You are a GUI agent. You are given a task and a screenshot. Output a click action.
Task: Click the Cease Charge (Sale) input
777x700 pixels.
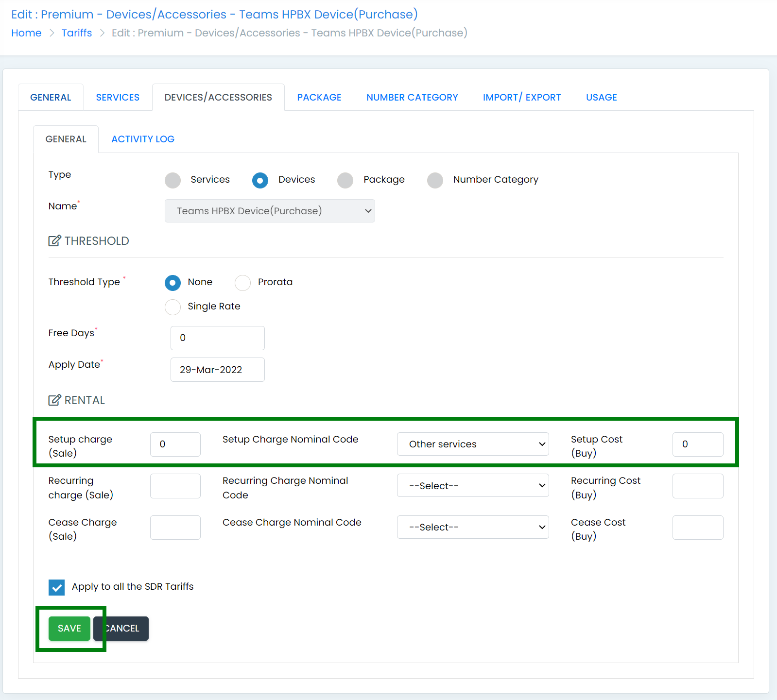[x=175, y=528]
